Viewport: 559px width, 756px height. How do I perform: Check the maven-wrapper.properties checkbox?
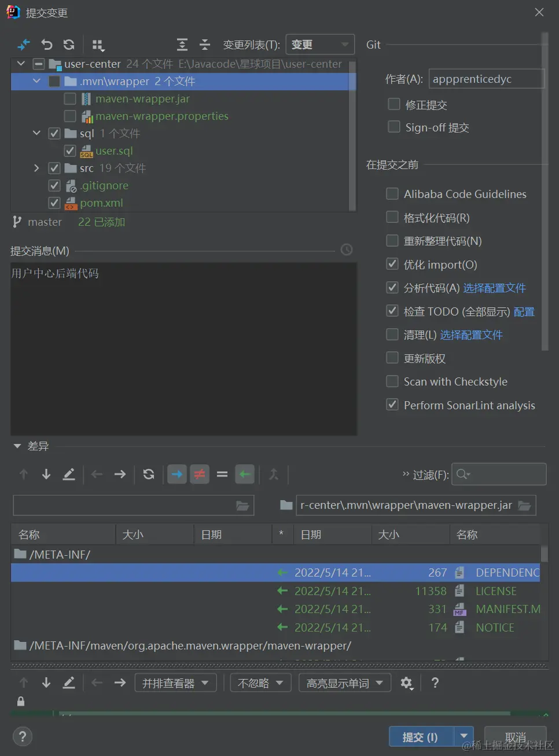(70, 116)
